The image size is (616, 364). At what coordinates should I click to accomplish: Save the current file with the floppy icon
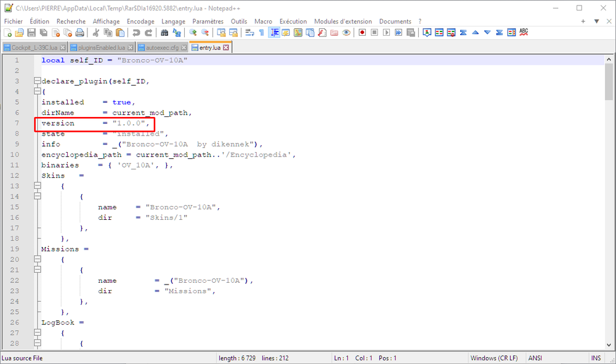point(31,33)
